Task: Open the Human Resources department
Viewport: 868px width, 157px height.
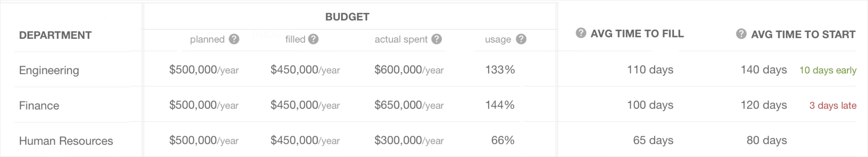Action: click(x=66, y=141)
